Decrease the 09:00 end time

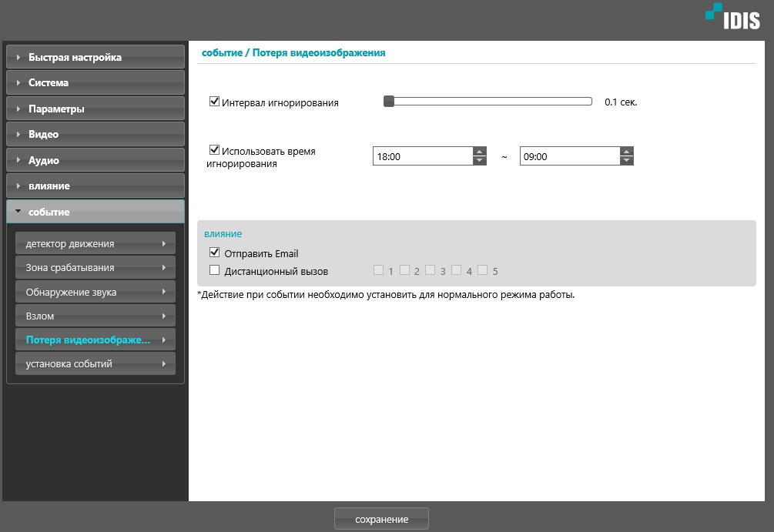pyautogui.click(x=626, y=161)
